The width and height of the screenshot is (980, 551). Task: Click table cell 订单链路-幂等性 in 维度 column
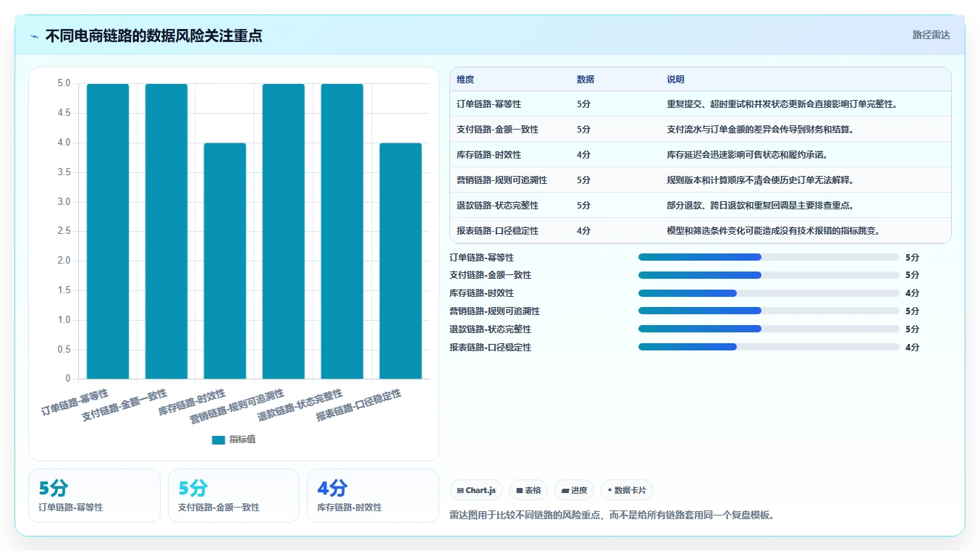[x=489, y=104]
